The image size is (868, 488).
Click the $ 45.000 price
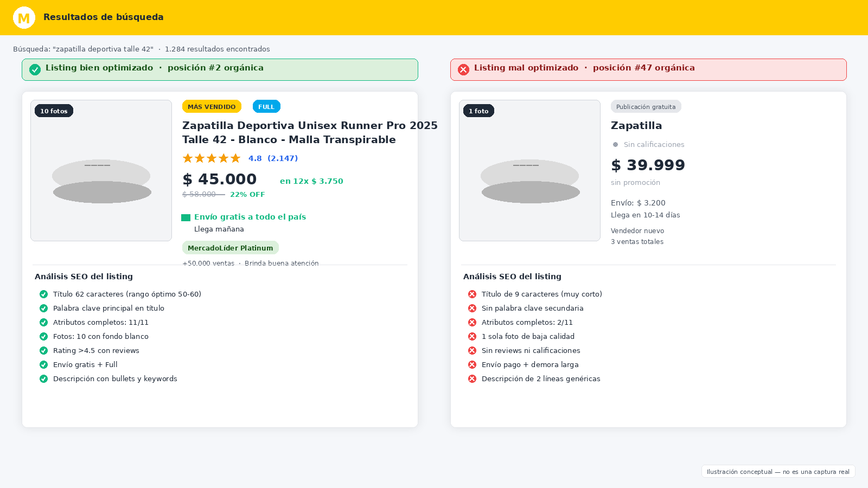pyautogui.click(x=220, y=179)
